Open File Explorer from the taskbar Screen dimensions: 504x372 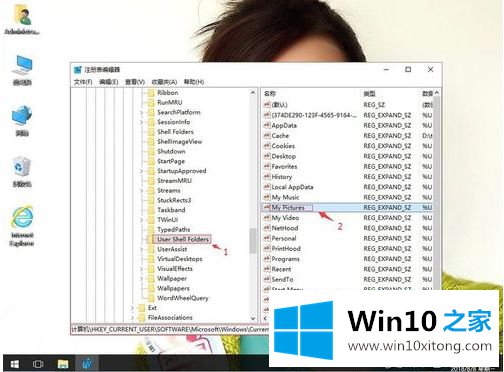62,364
